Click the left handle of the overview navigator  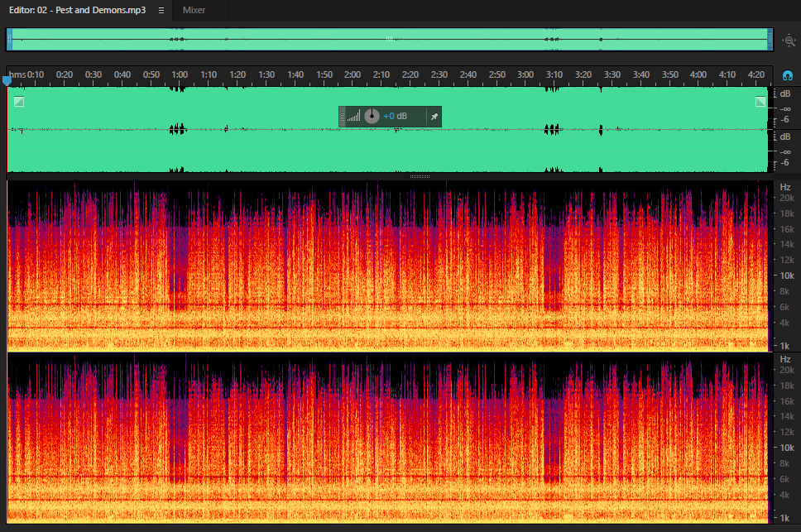(9, 40)
